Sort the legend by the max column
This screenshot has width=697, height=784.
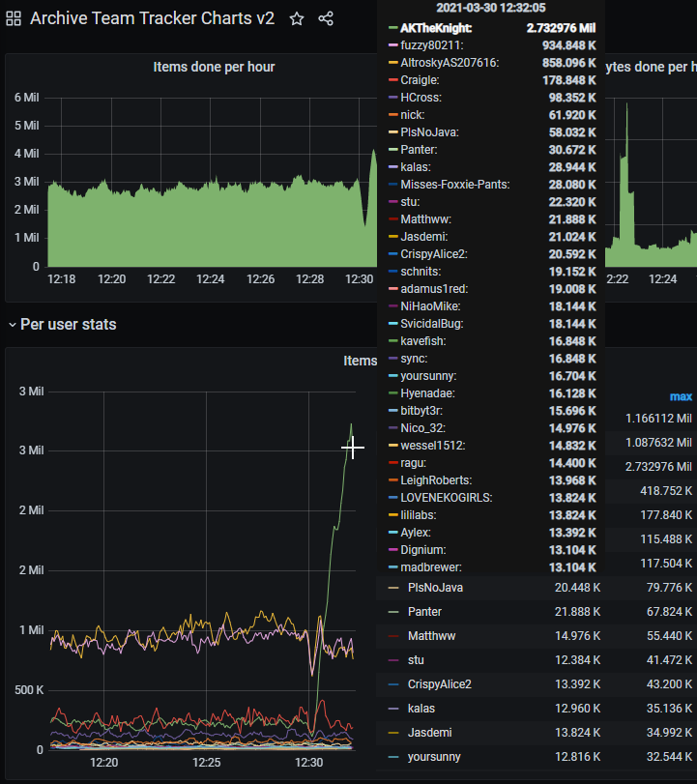681,396
